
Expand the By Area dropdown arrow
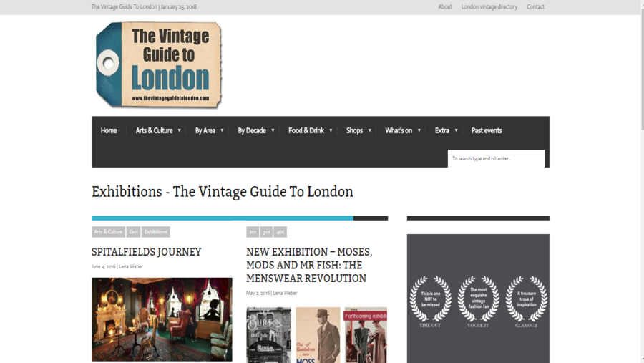(222, 130)
